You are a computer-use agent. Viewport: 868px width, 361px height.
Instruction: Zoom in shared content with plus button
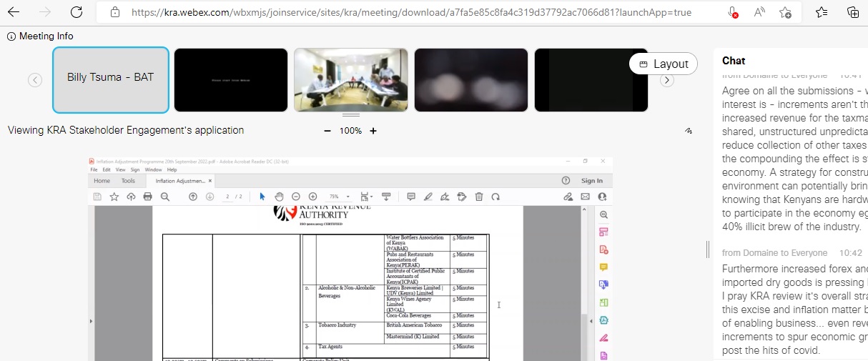point(373,131)
